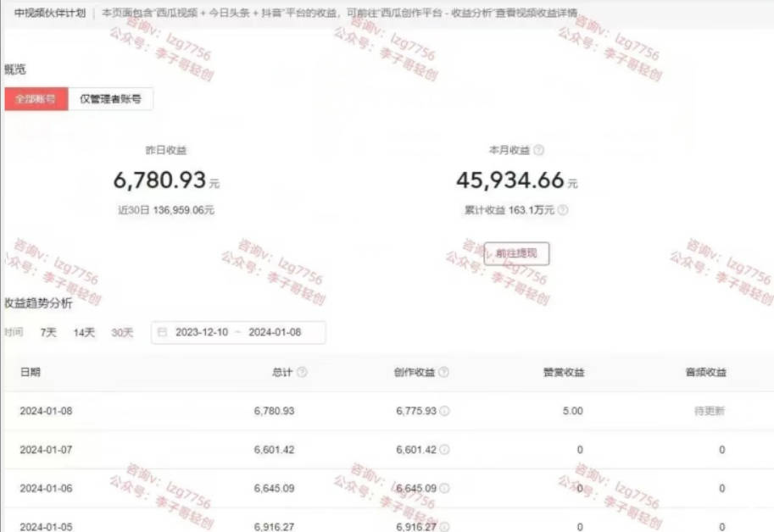
Task: Click info icon beside 6,601.42 创作收益
Action: 445,450
